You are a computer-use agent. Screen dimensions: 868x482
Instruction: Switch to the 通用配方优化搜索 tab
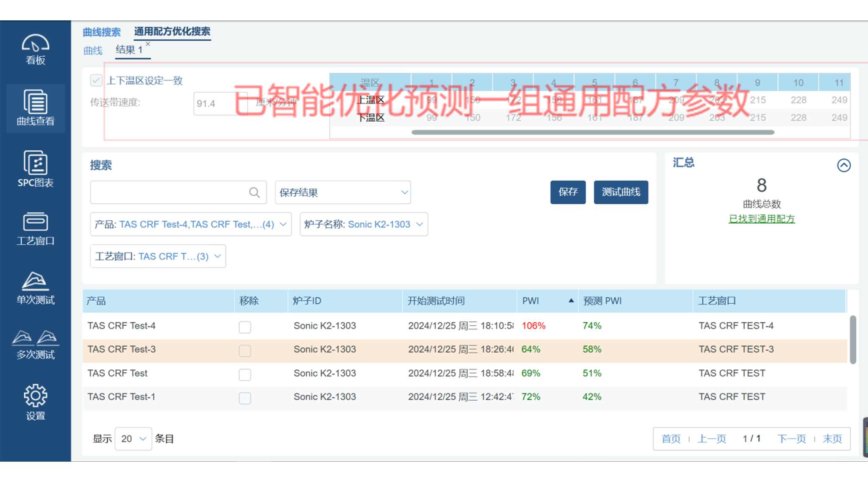[x=172, y=32]
